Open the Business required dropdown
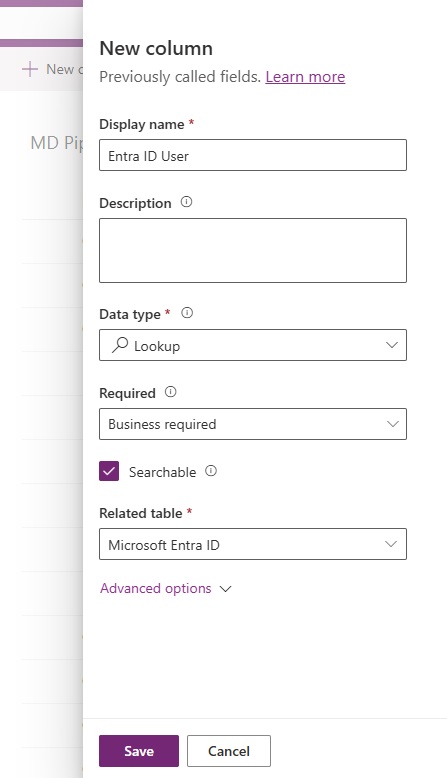 coord(253,424)
